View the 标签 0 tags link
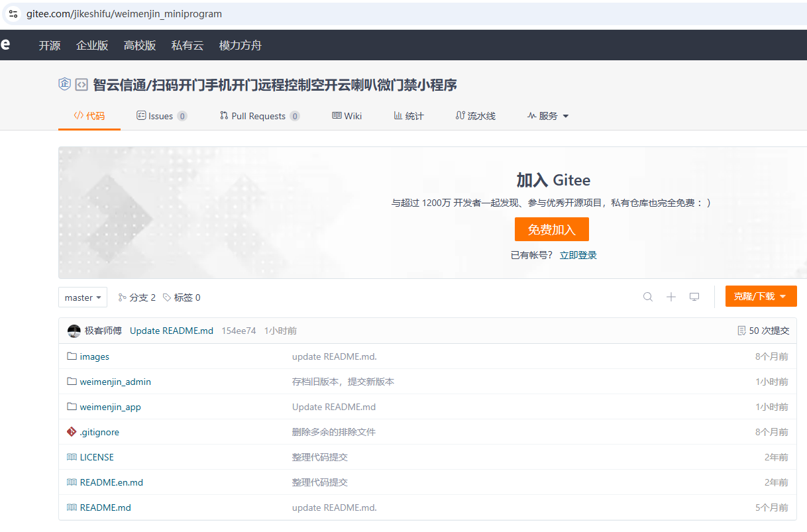Viewport: 807px width, 532px height. point(182,297)
